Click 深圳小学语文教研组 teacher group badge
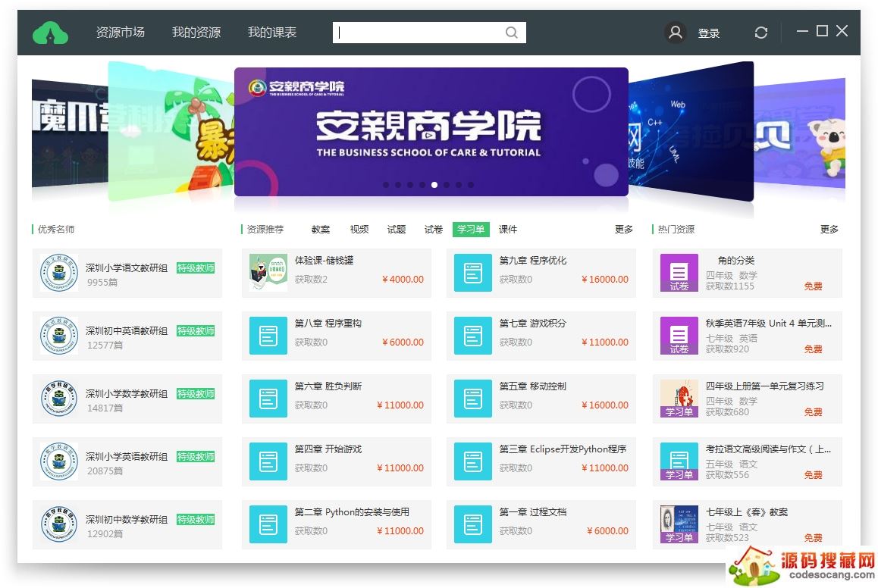Screen dimensions: 878x588 pyautogui.click(x=59, y=273)
